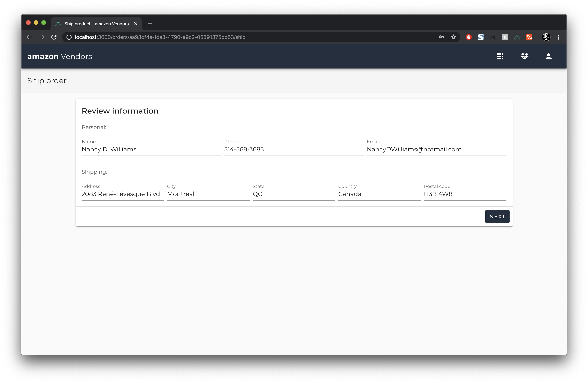Select the Ship product browser tab
Image resolution: width=588 pixels, height=383 pixels.
click(x=96, y=24)
